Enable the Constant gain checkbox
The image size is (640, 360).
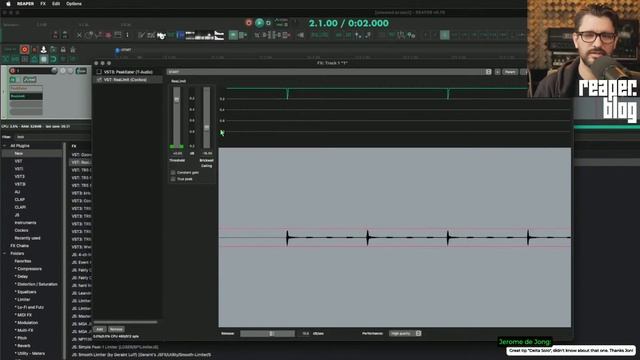173,173
